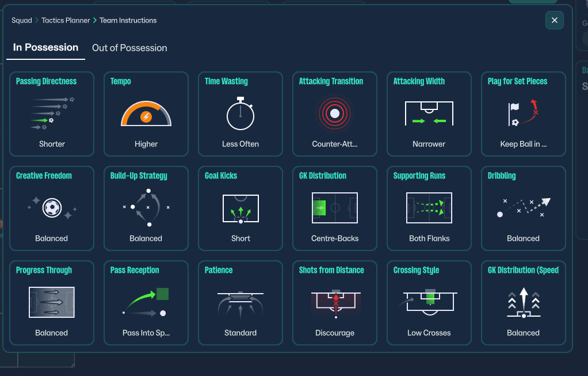Select the Tempo gauge icon
Image resolution: width=588 pixels, height=376 pixels.
(146, 113)
